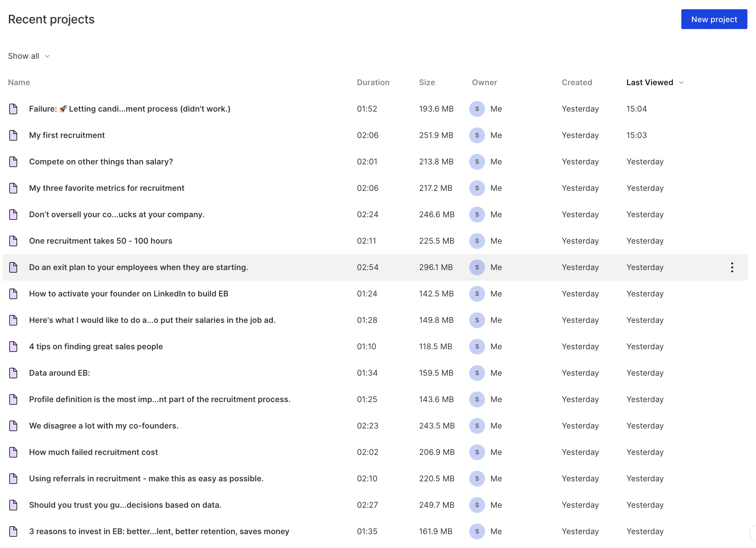The width and height of the screenshot is (756, 548).
Task: Click the 15:04 last viewed time
Action: 636,109
